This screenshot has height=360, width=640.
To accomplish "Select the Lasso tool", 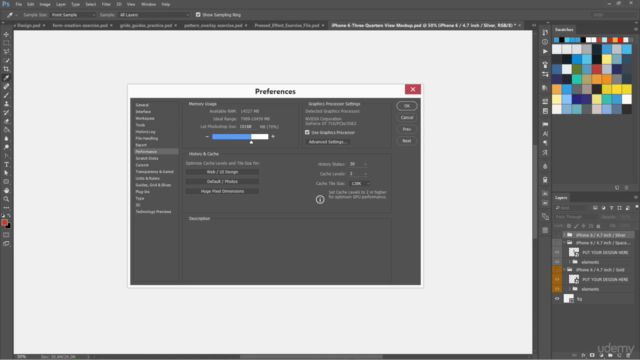I will tap(6, 51).
